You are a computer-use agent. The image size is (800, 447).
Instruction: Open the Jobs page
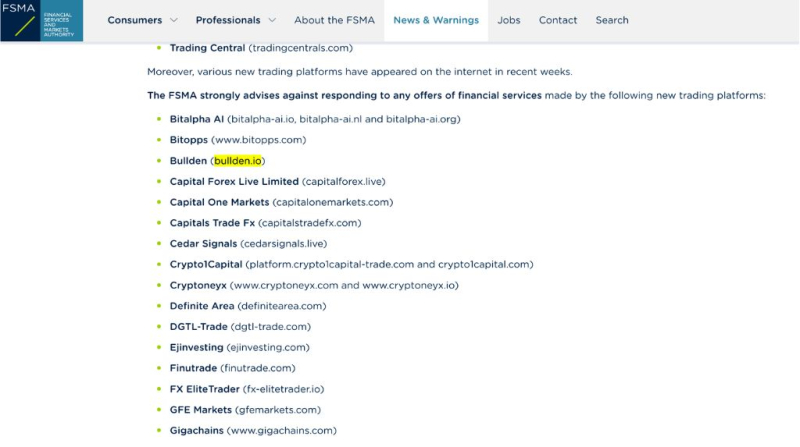pos(509,20)
